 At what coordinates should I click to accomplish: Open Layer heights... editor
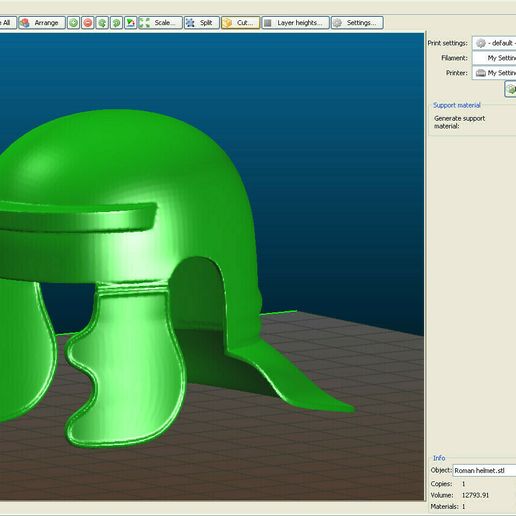[x=295, y=23]
